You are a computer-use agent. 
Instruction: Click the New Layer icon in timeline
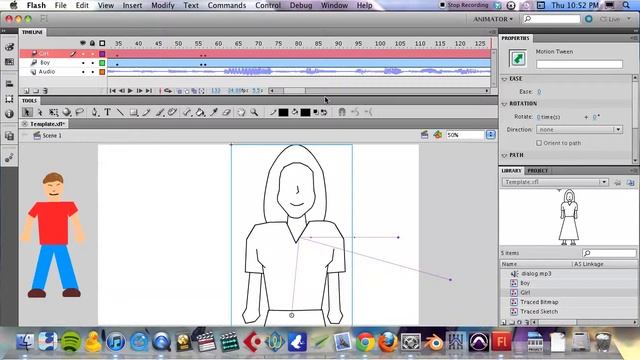pos(27,91)
